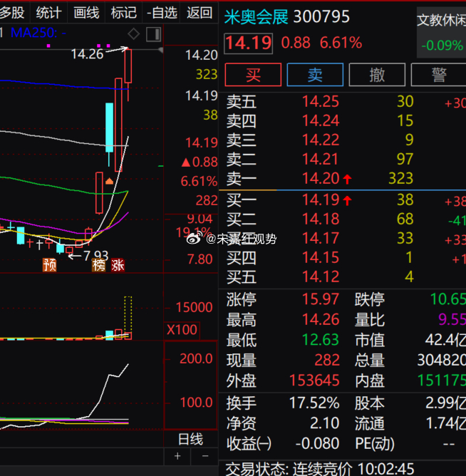This screenshot has width=466, height=476.
Task: Click the 7.93 low price annotation
Action: pyautogui.click(x=95, y=256)
